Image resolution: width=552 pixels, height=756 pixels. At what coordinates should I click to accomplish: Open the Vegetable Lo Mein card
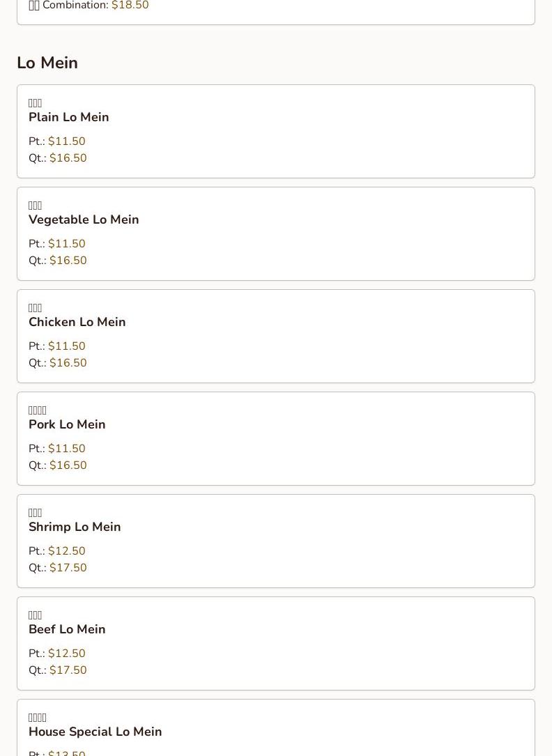tap(276, 234)
